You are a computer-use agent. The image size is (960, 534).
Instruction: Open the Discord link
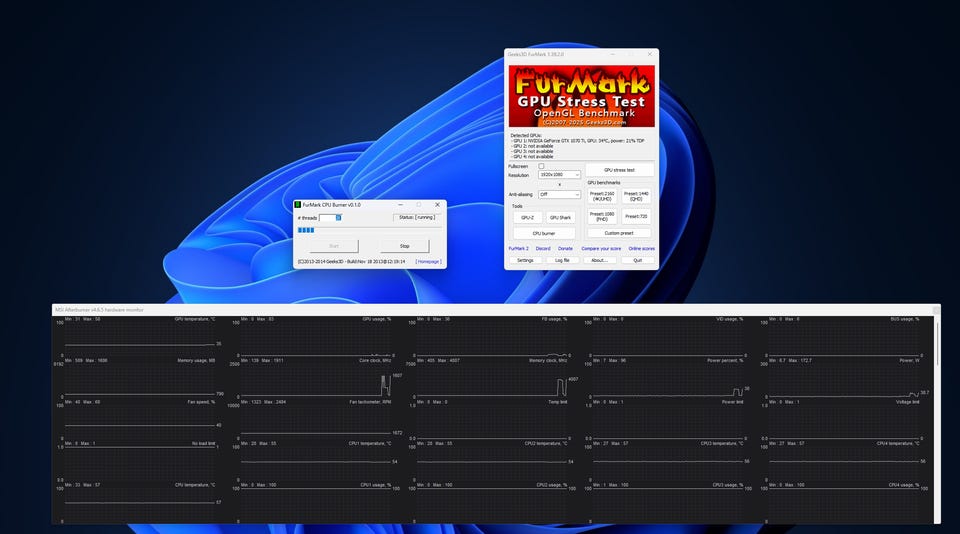[x=543, y=249]
